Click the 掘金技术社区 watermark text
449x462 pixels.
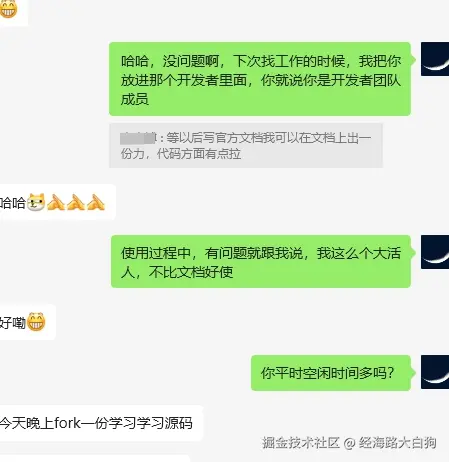301,443
